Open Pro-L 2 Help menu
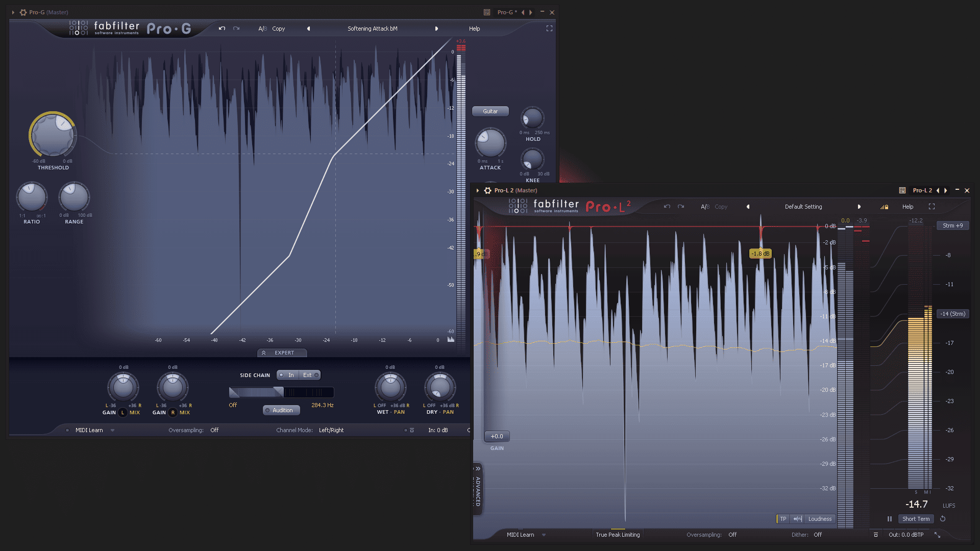The width and height of the screenshot is (980, 551). [x=908, y=207]
